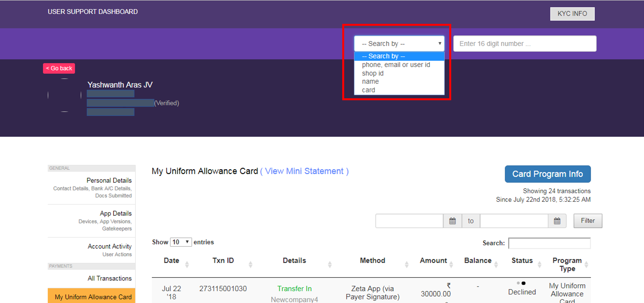Sort table by Amount column arrows

click(x=451, y=264)
